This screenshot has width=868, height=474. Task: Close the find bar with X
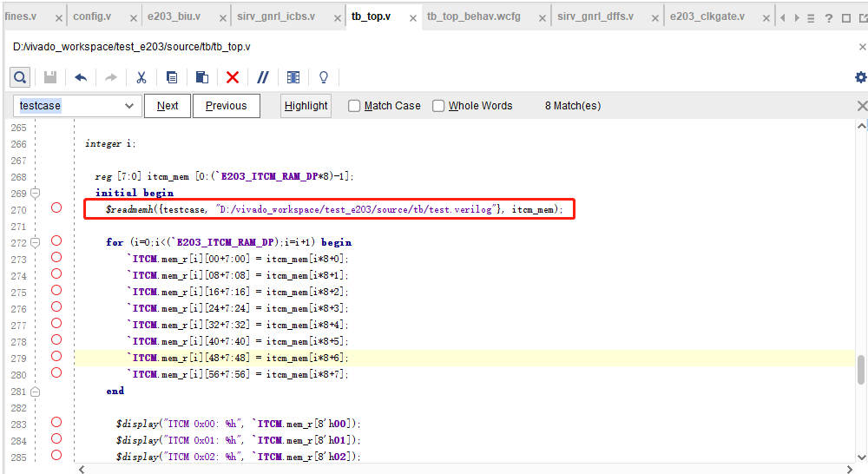pyautogui.click(x=862, y=106)
